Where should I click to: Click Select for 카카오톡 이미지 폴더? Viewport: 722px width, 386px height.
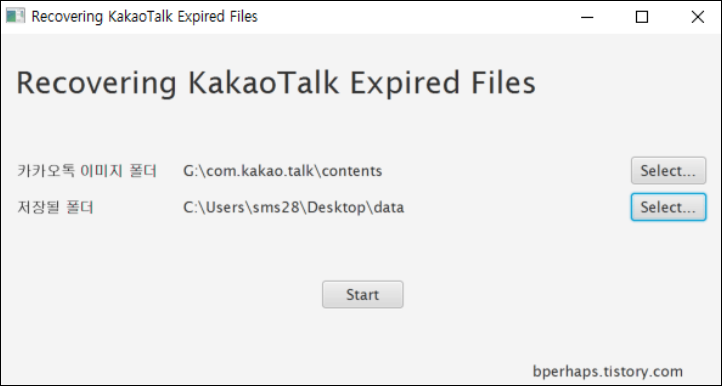(x=668, y=170)
